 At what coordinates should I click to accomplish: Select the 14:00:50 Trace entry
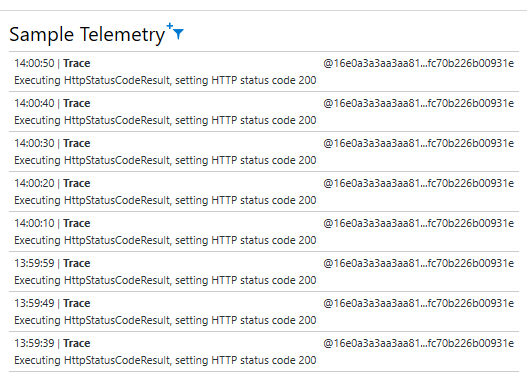264,72
